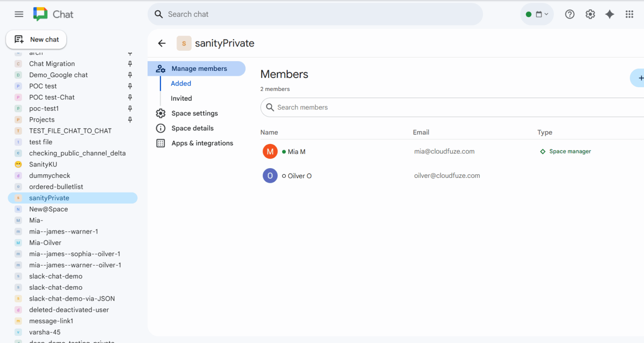Unpin the Projects space
The image size is (644, 343).
[130, 120]
